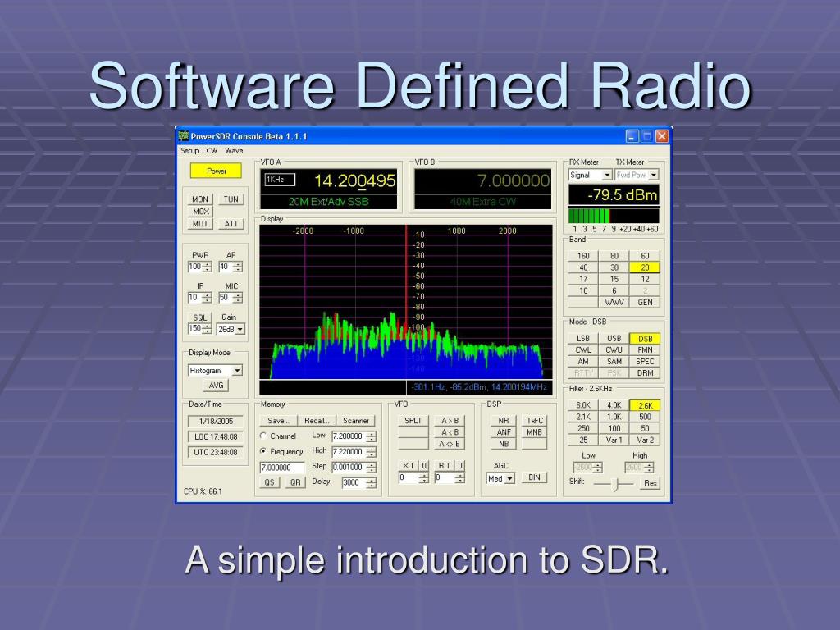The width and height of the screenshot is (840, 630).
Task: Click the MNB button
Action: point(535,432)
